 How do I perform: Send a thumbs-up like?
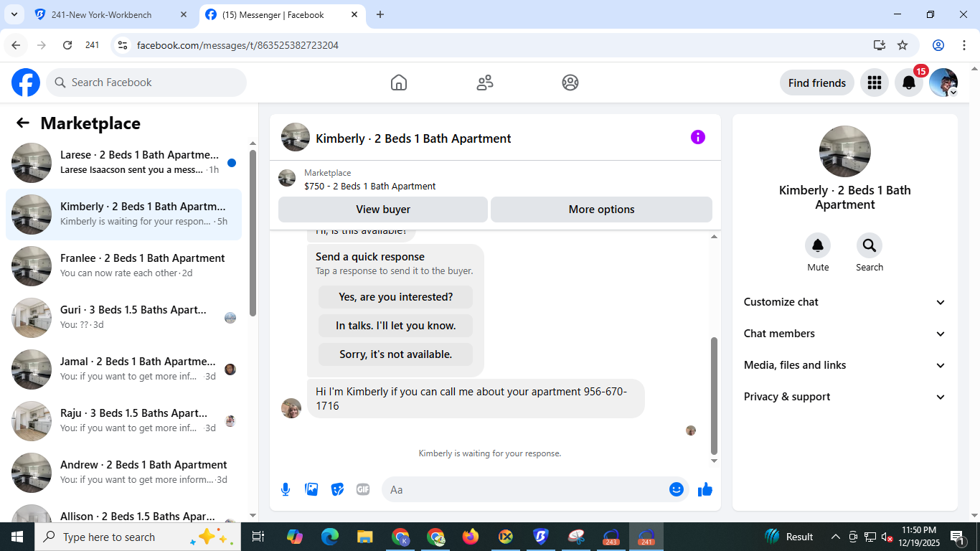[x=705, y=489]
